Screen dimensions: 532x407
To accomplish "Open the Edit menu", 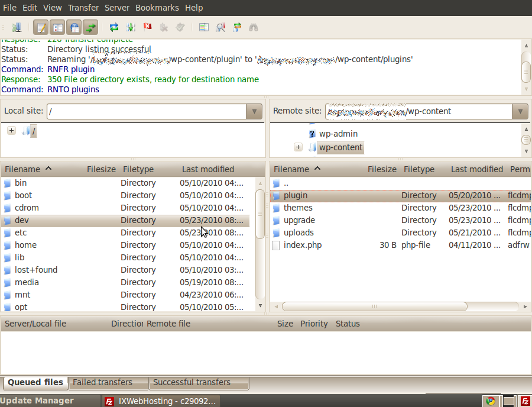I will [30, 8].
